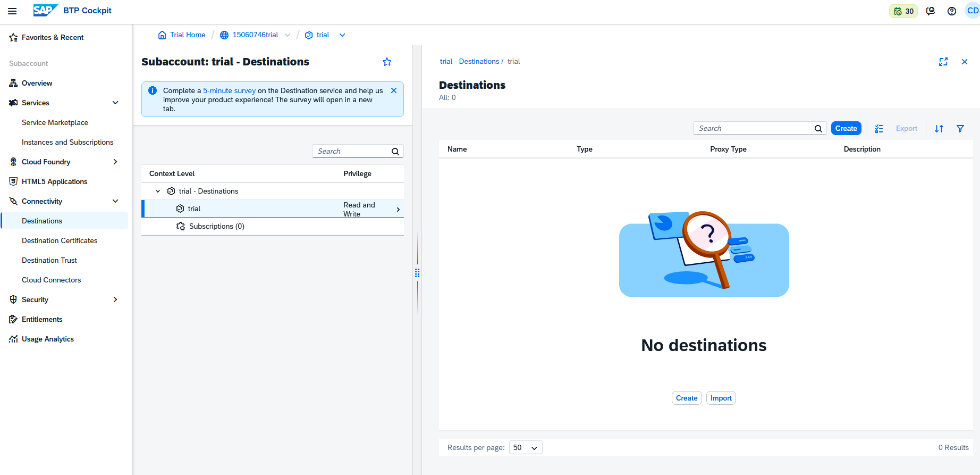Enter full screen mode for Destinations panel
The image size is (980, 475).
click(943, 62)
